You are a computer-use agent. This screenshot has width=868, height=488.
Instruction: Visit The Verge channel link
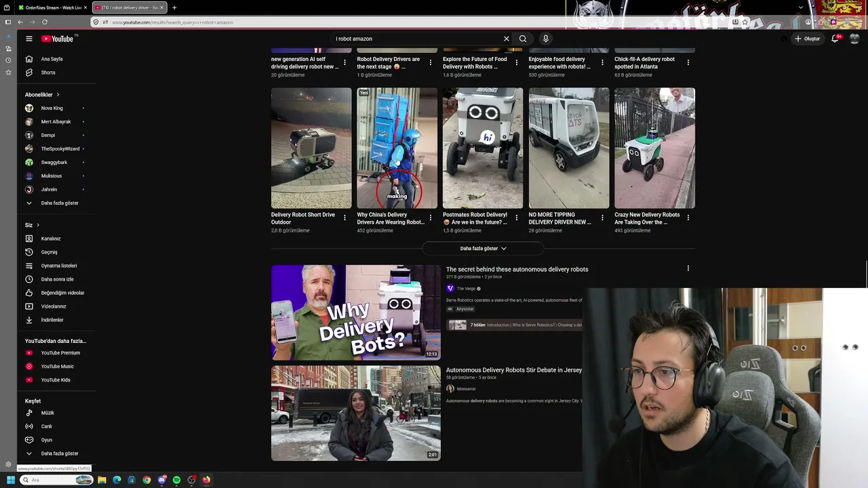tap(466, 289)
